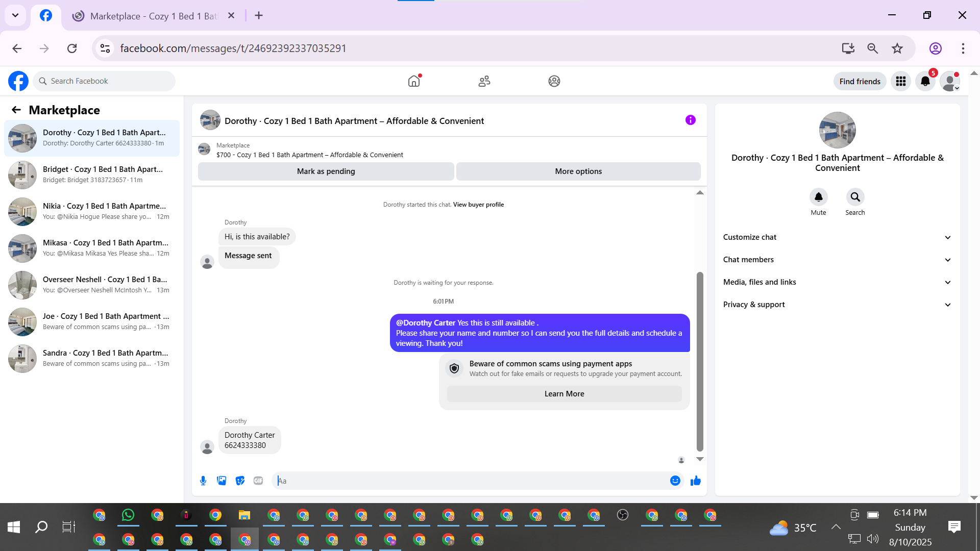Click the chat message input field
Viewport: 980px width, 551px height.
click(470, 481)
